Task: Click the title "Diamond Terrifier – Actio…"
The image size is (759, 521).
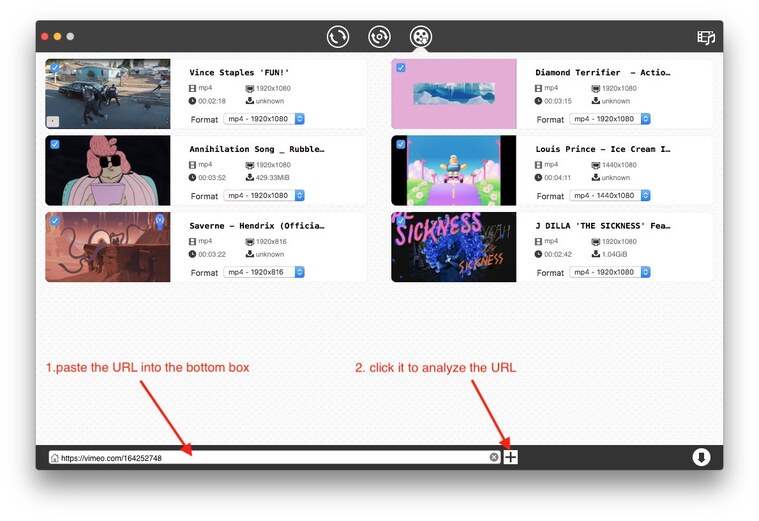Action: pyautogui.click(x=603, y=73)
